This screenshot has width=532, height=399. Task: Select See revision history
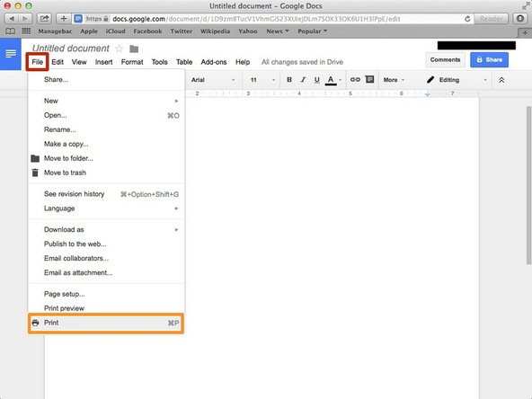106,194
